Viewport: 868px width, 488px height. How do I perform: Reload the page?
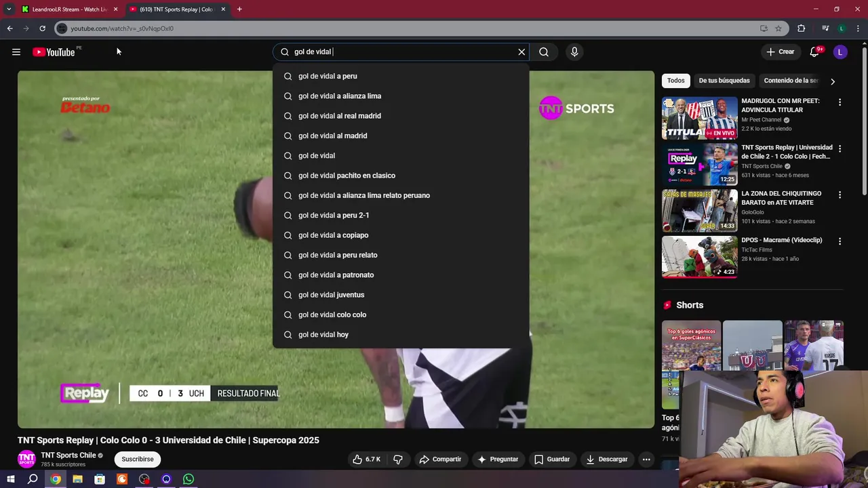[x=42, y=28]
